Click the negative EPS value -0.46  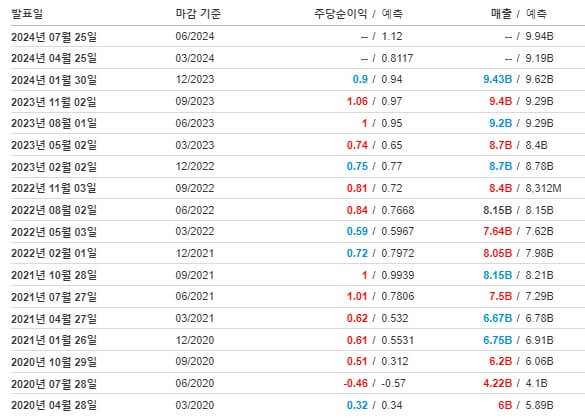pyautogui.click(x=356, y=383)
